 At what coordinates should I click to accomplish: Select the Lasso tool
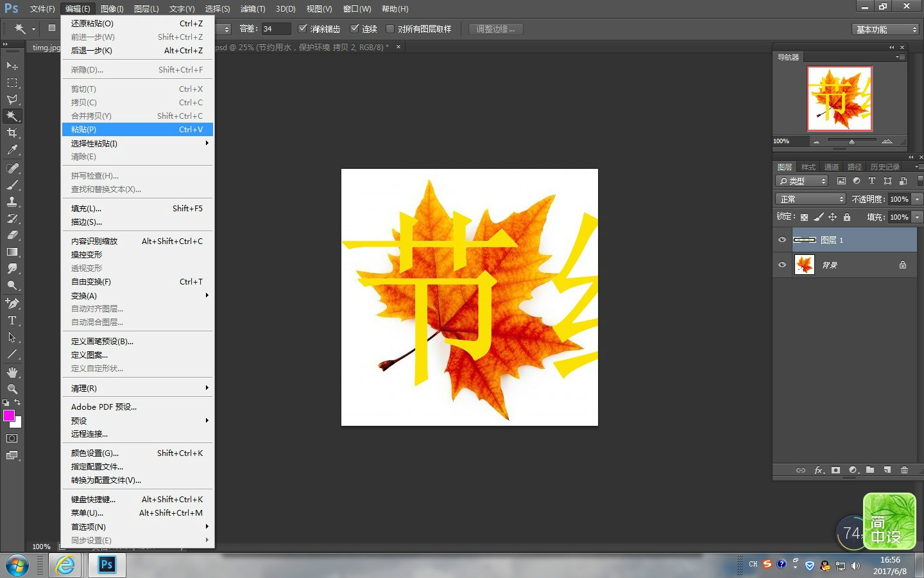point(12,100)
